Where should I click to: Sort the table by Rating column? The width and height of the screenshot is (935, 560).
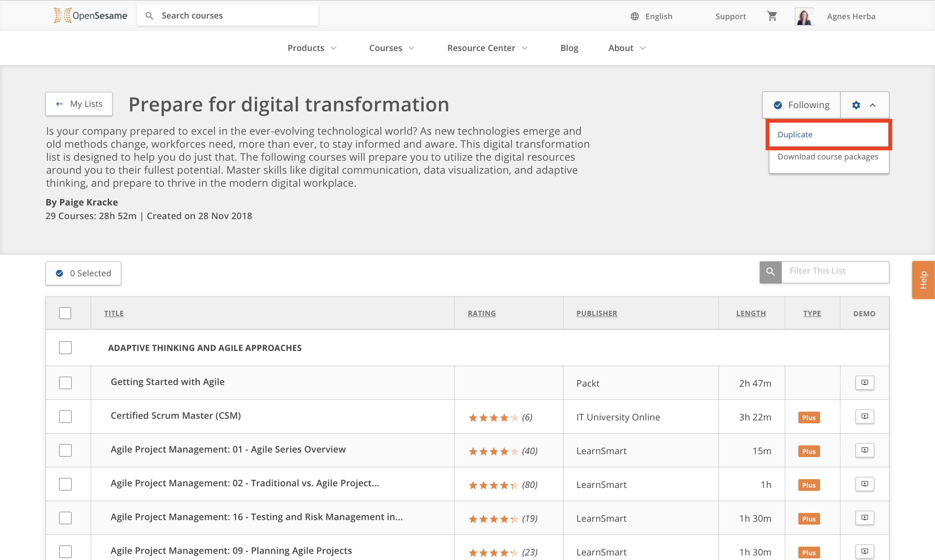click(x=481, y=313)
